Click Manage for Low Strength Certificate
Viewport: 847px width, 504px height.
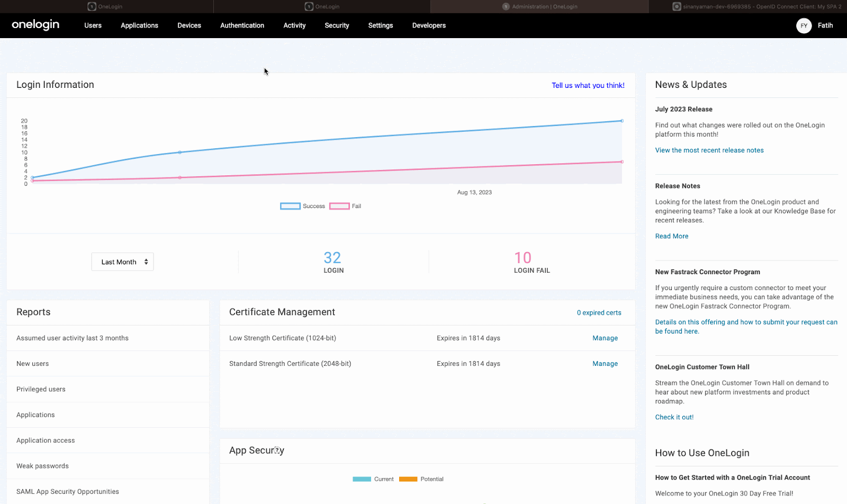pos(605,338)
